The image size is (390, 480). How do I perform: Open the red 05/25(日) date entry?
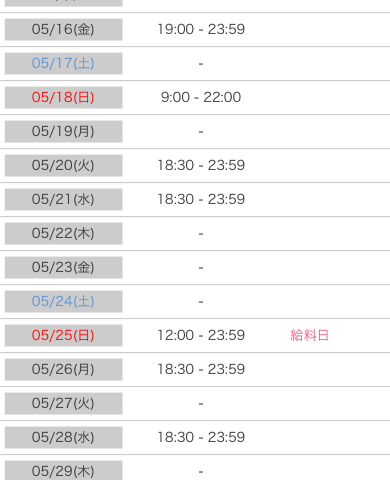[x=63, y=335]
